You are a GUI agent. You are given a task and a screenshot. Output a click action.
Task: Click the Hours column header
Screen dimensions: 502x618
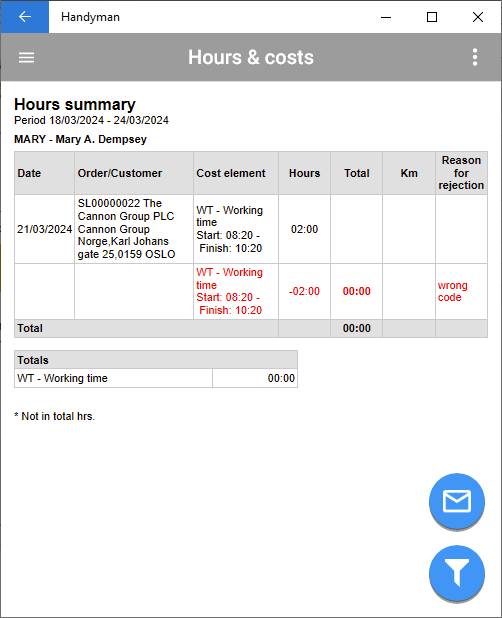305,173
